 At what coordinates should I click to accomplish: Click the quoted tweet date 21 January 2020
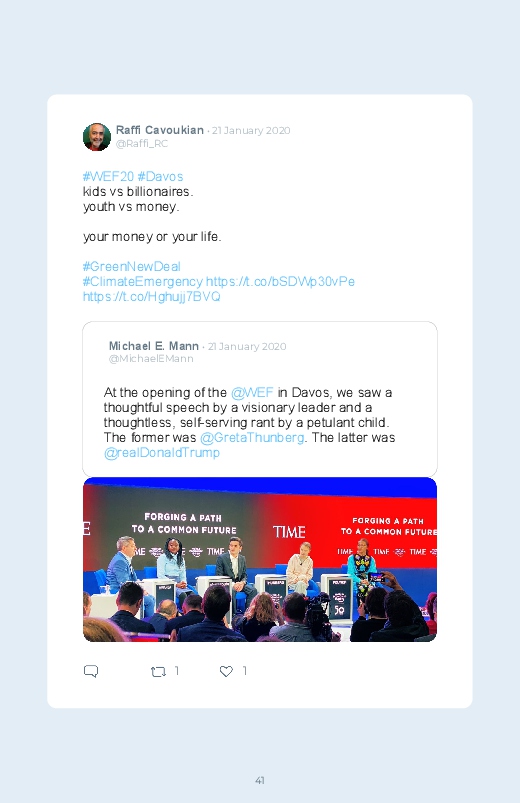pyautogui.click(x=247, y=347)
